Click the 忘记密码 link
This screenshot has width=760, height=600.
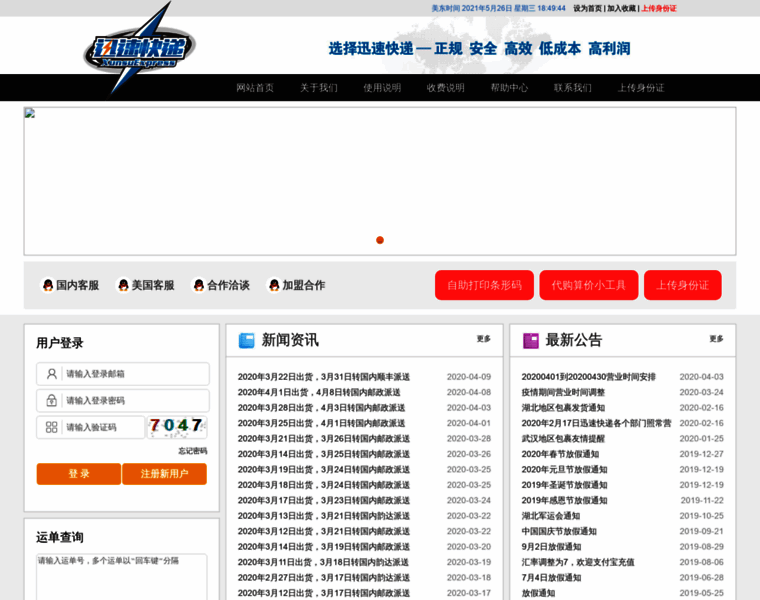click(x=192, y=451)
